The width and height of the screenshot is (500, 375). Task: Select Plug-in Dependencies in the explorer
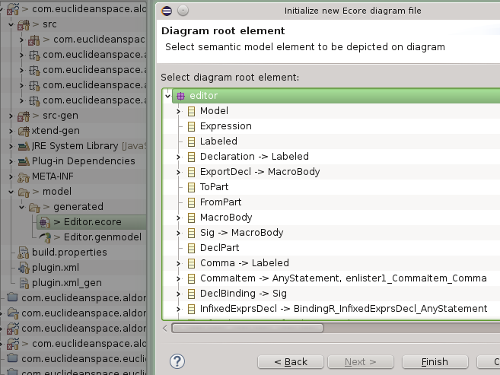[84, 161]
